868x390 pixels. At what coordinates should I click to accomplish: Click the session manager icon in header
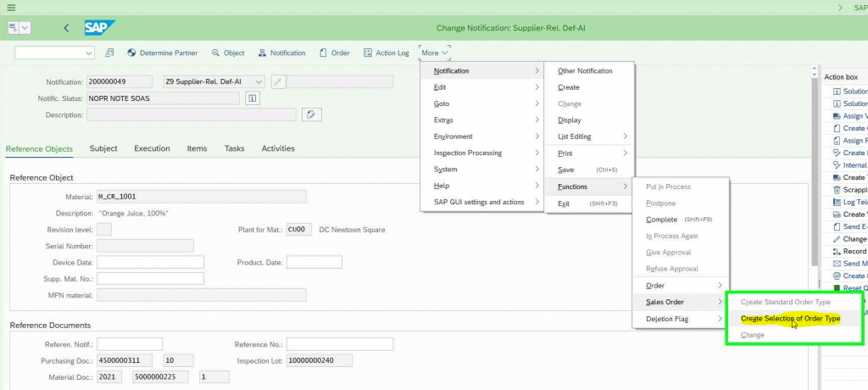click(14, 28)
